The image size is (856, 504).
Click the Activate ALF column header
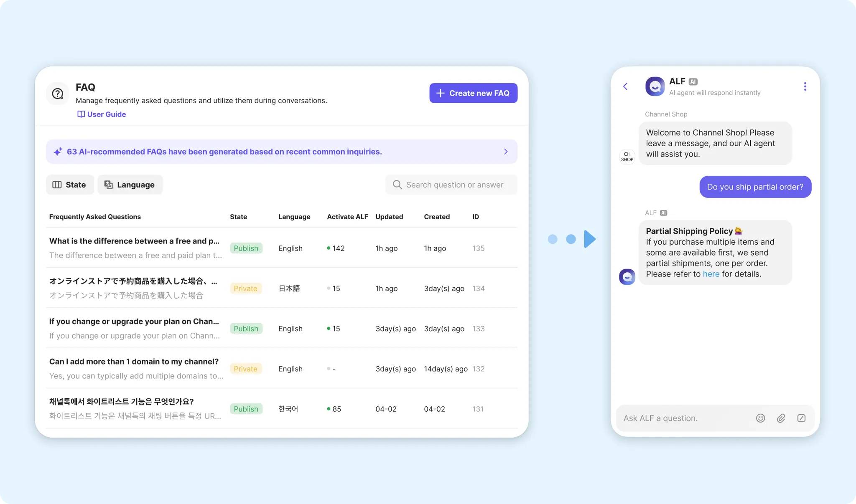(347, 217)
